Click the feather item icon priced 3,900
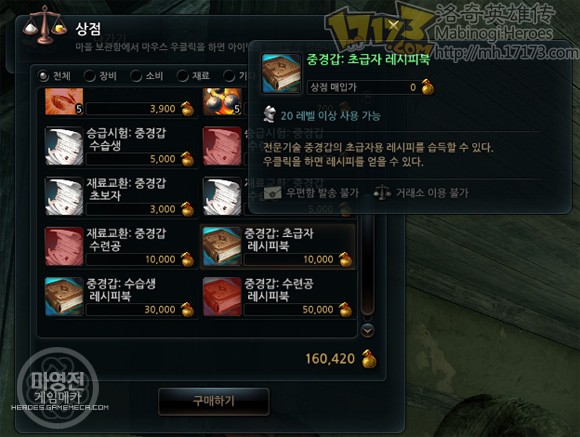The image size is (580, 437). coord(64,101)
